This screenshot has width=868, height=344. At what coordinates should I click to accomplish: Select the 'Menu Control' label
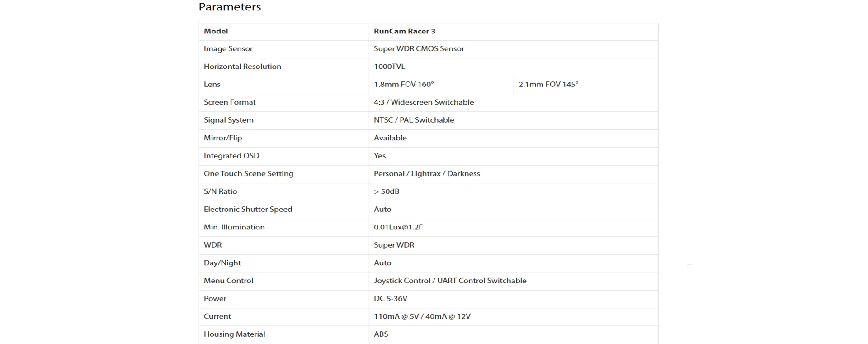[228, 281]
